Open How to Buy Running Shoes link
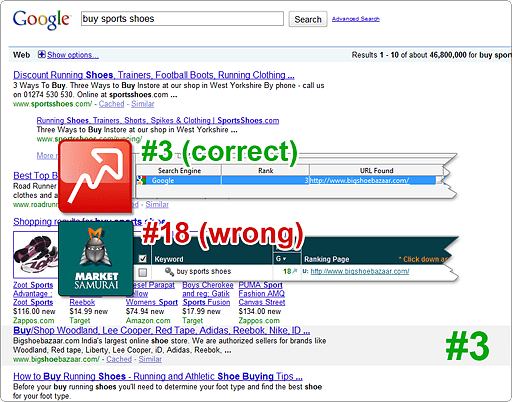The image size is (512, 402). pos(158,376)
